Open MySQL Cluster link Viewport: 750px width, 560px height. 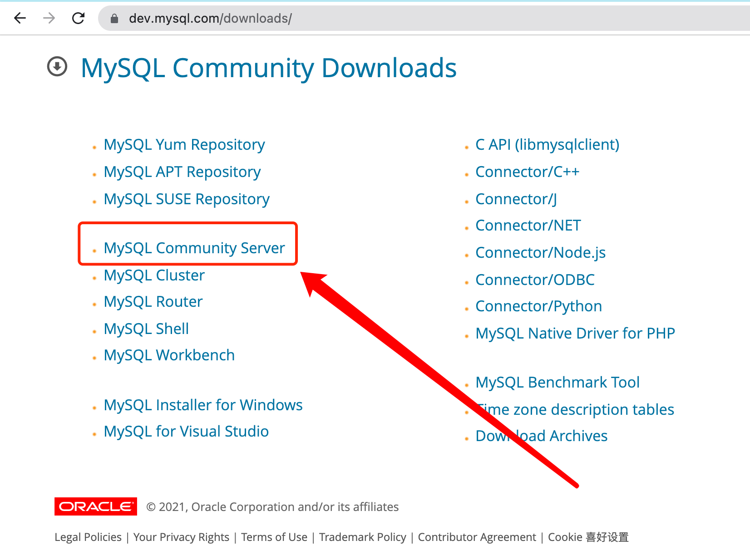coord(154,275)
